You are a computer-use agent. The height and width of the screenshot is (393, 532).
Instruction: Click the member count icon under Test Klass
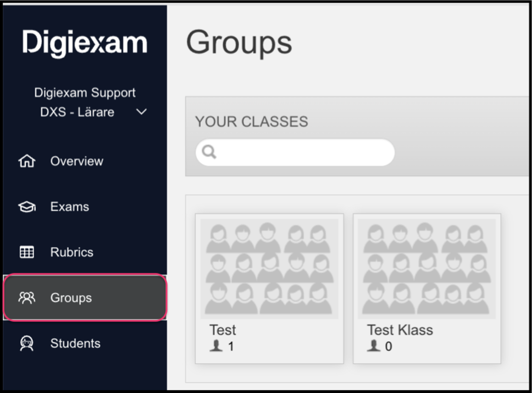tap(374, 346)
